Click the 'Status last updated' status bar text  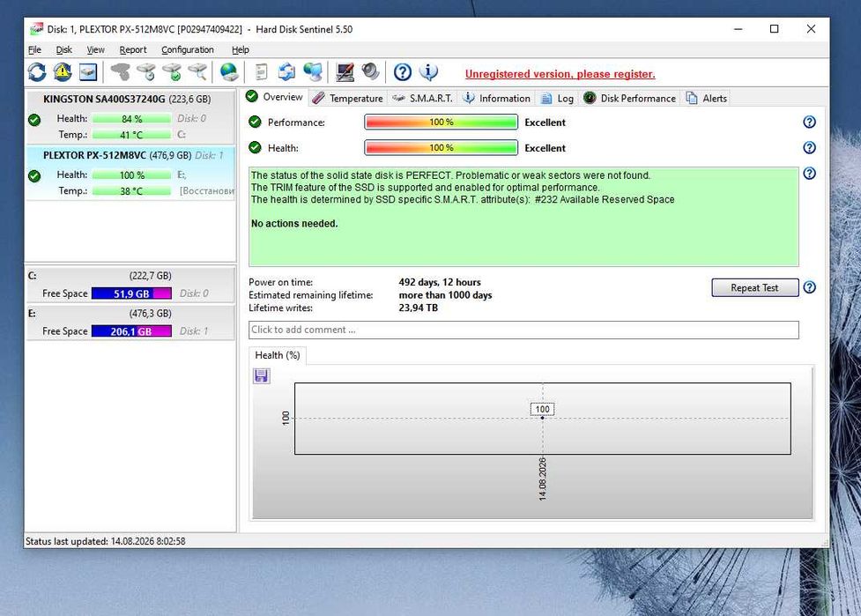point(106,541)
